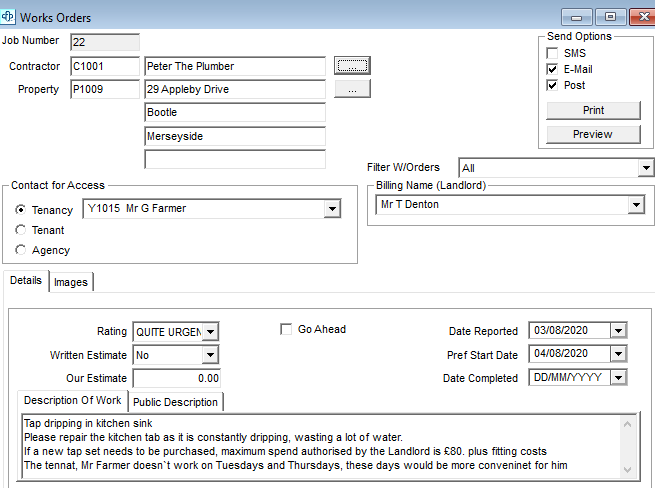Open the Date Completed calendar dropdown
Image resolution: width=655 pixels, height=488 pixels.
point(618,378)
